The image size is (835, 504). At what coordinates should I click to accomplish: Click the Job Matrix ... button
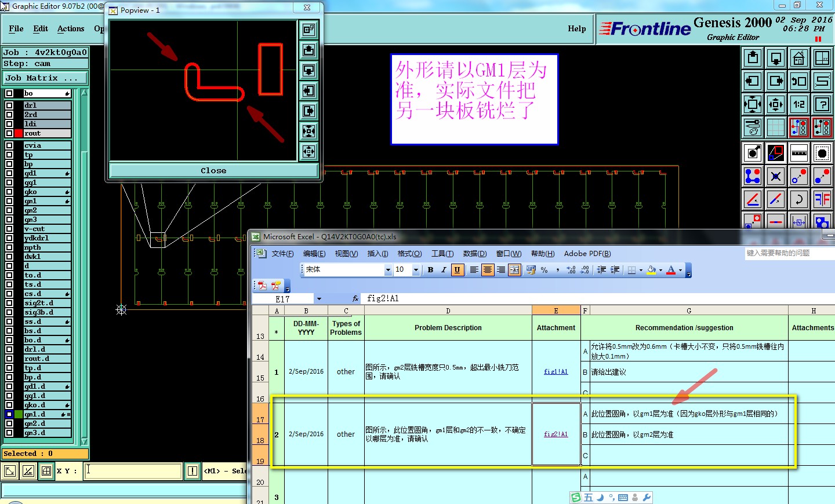(45, 78)
